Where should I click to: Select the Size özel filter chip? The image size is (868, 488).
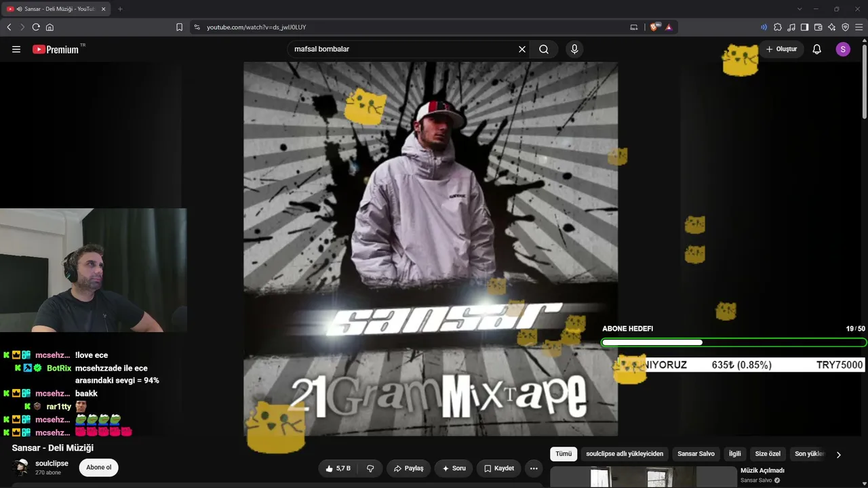[768, 454]
